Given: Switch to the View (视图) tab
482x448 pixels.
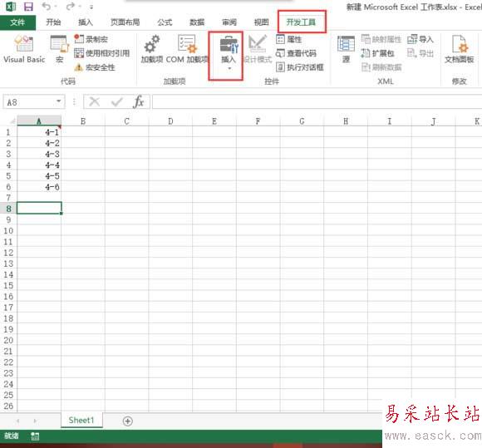Looking at the screenshot, I should (x=261, y=22).
